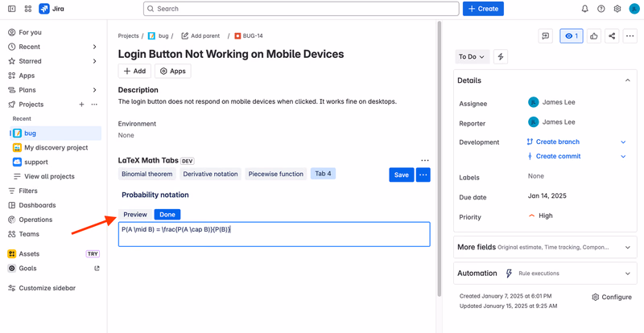Open the notifications bell icon

585,9
